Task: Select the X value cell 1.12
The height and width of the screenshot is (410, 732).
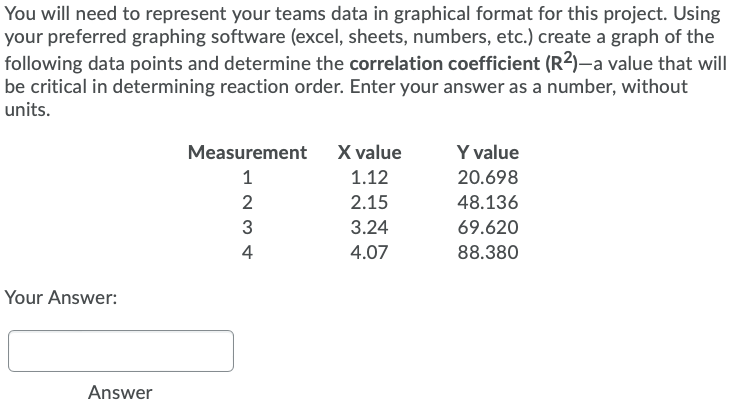Action: pos(369,177)
